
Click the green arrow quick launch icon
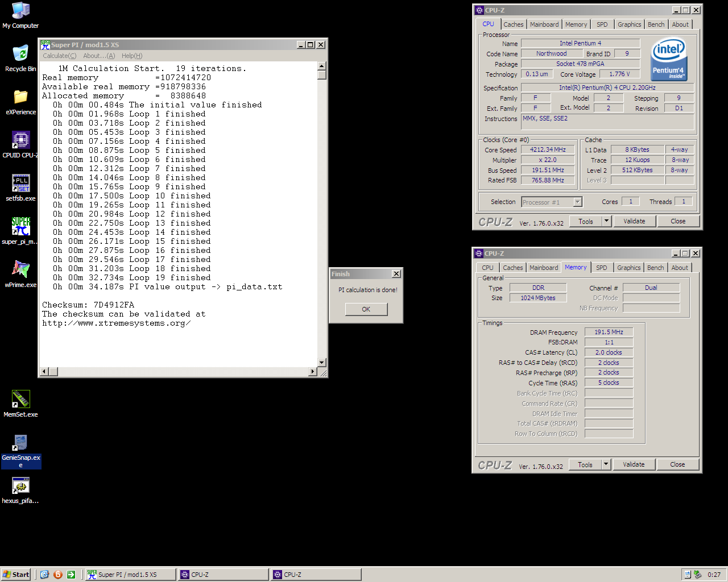pos(71,575)
